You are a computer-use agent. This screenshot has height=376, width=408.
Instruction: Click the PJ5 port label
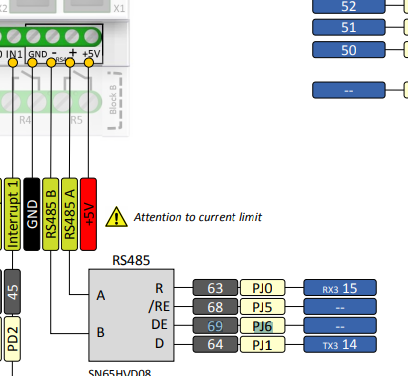pos(263,307)
